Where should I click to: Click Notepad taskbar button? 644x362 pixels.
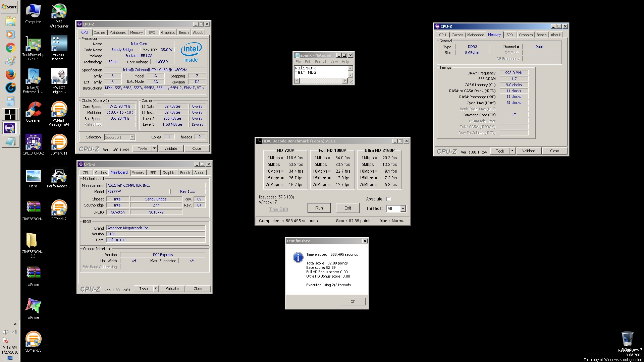pyautogui.click(x=10, y=141)
